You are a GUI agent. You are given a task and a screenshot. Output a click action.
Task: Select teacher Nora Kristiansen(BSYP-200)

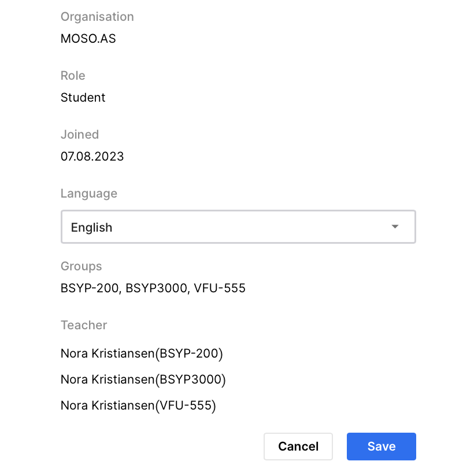tap(142, 353)
